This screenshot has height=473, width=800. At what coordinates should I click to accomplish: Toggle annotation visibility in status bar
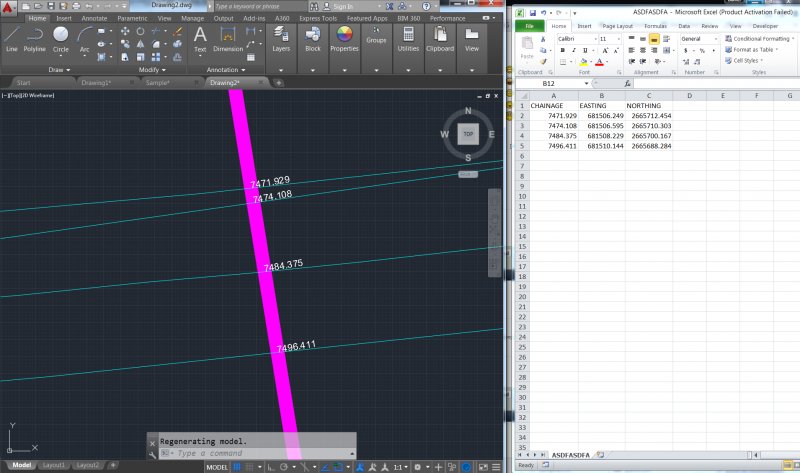pos(360,467)
